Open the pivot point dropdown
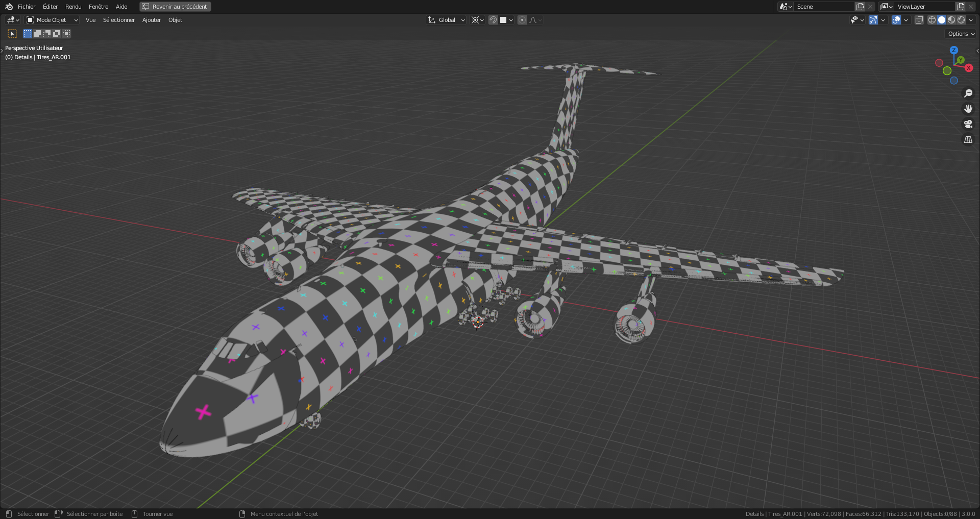 (478, 20)
